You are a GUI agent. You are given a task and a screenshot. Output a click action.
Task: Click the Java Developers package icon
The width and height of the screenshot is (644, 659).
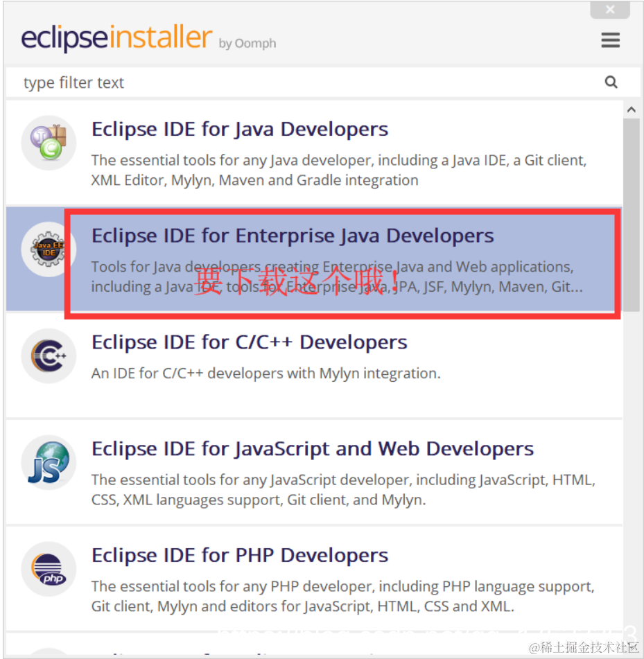click(49, 143)
